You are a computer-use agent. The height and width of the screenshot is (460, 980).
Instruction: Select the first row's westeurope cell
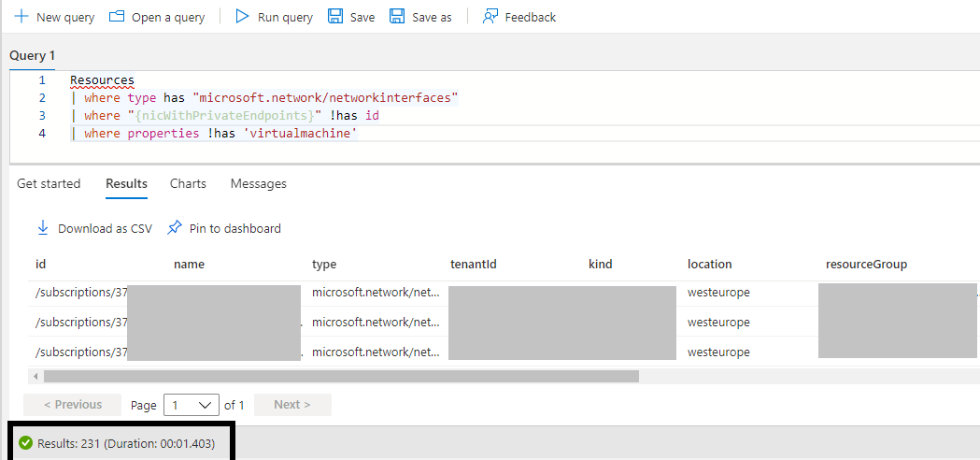(x=718, y=293)
